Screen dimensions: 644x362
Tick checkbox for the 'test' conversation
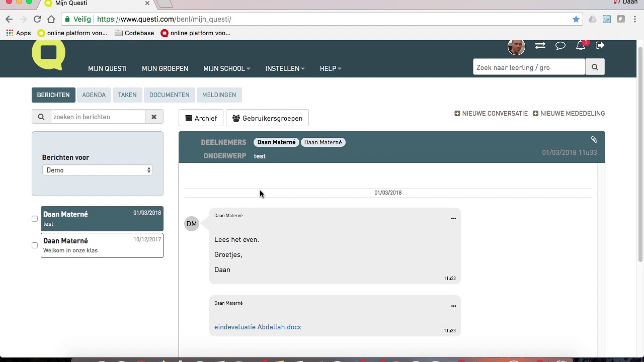[35, 219]
